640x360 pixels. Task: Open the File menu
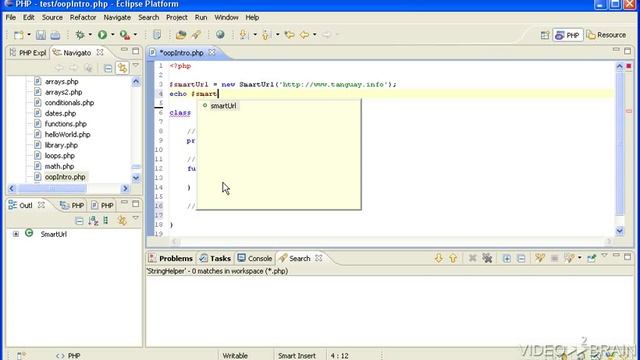click(11, 18)
